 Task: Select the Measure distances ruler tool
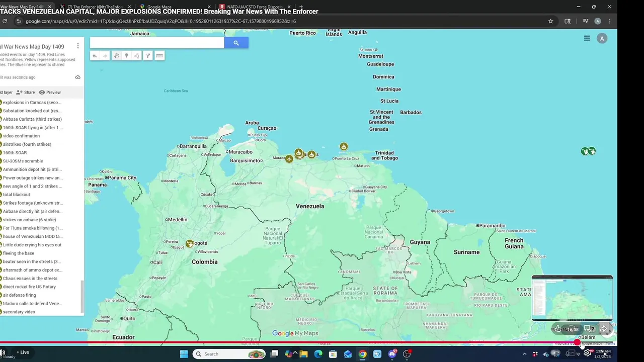pyautogui.click(x=159, y=56)
